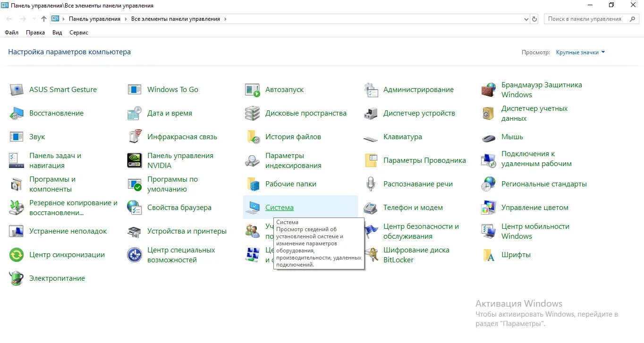Open the Электропитание battery icon
The image size is (644, 343).
[x=17, y=278]
